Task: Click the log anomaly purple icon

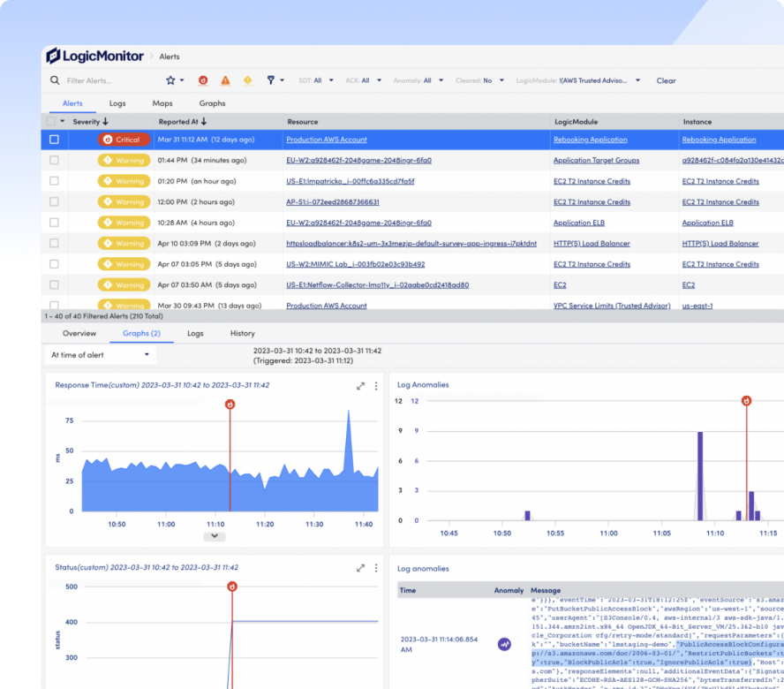Action: coord(504,644)
